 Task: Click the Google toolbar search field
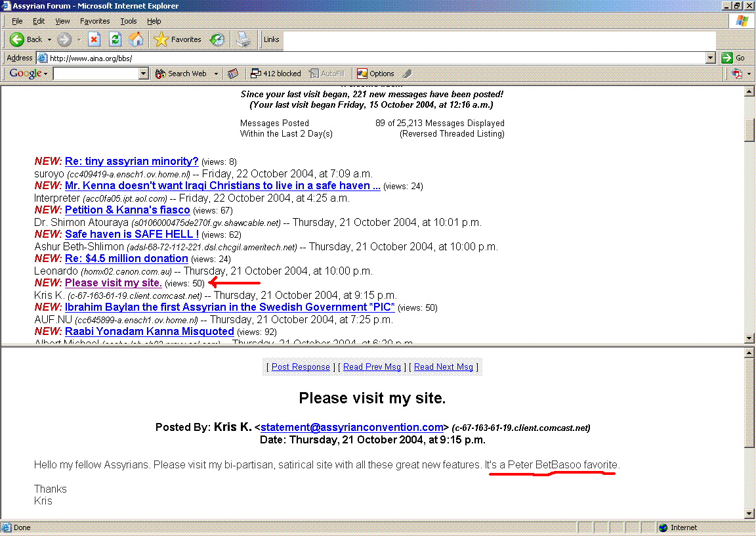tap(96, 74)
